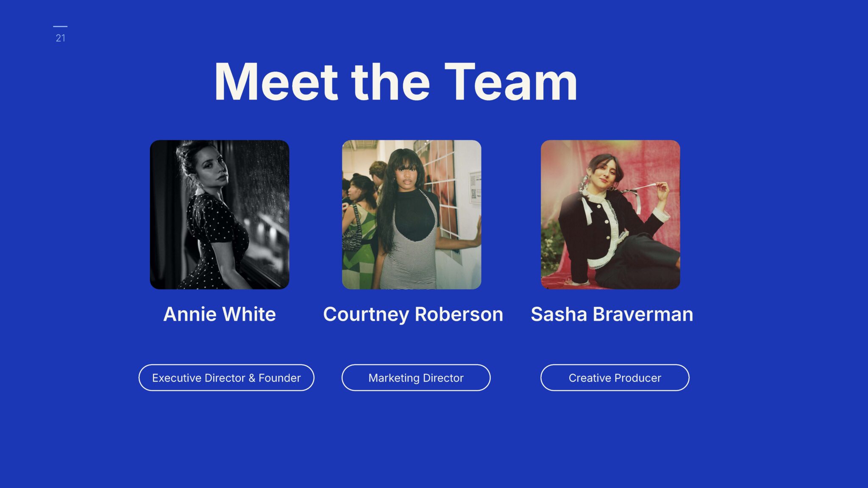Select Sasha Braverman's red-backdrop photo
Image resolution: width=868 pixels, height=488 pixels.
610,215
